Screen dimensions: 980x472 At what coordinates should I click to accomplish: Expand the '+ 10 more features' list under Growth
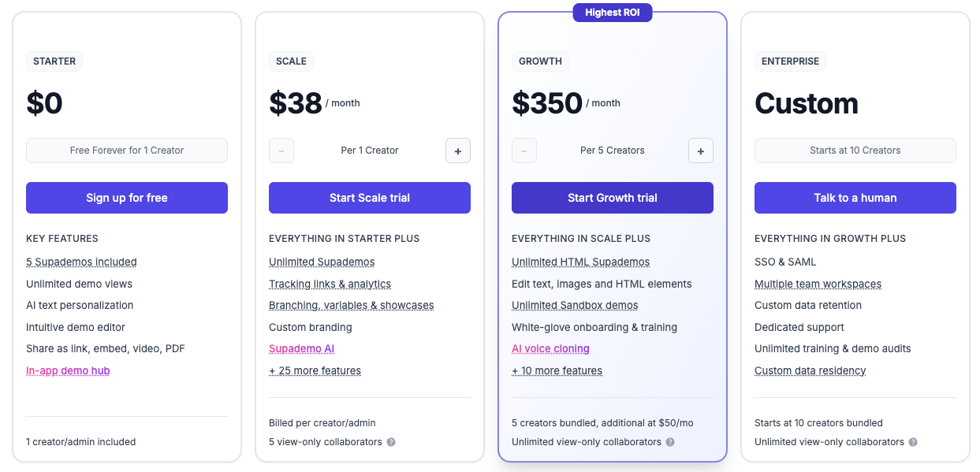tap(557, 370)
